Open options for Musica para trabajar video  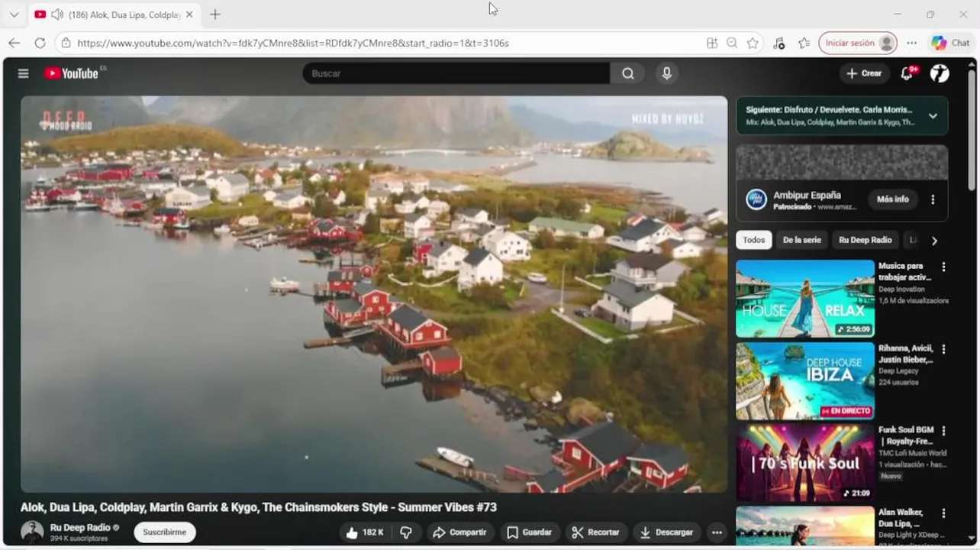click(943, 267)
